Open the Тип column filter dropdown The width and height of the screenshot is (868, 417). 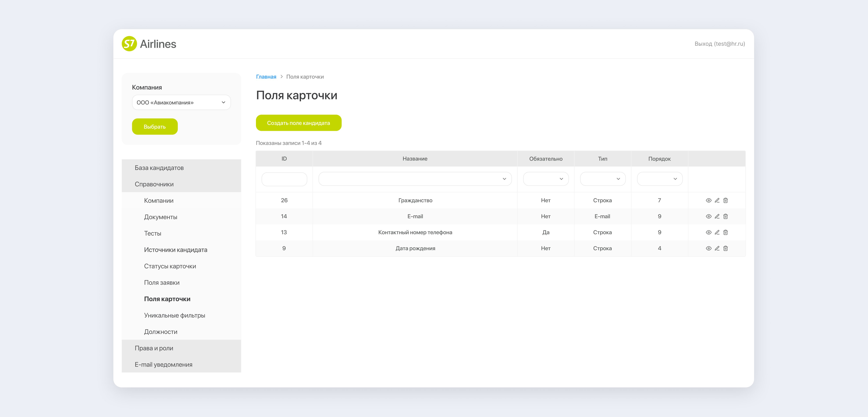coord(602,179)
